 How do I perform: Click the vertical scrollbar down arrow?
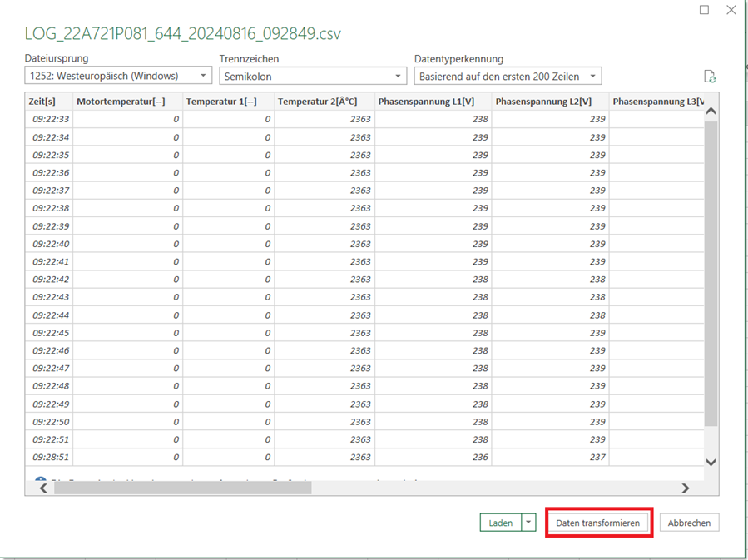tap(711, 462)
